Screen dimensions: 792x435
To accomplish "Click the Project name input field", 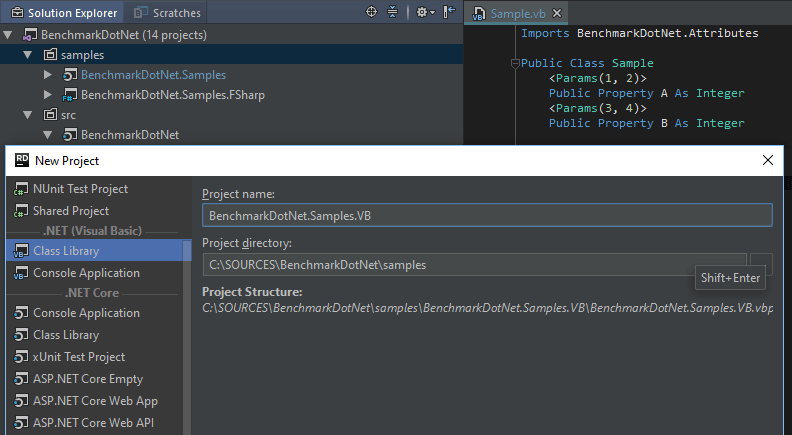I will tap(487, 216).
